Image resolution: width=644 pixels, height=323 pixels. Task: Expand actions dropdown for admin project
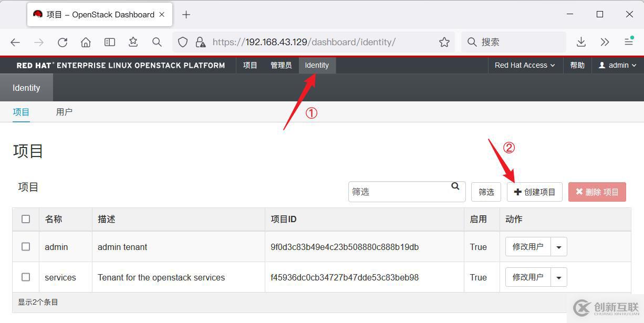click(559, 247)
